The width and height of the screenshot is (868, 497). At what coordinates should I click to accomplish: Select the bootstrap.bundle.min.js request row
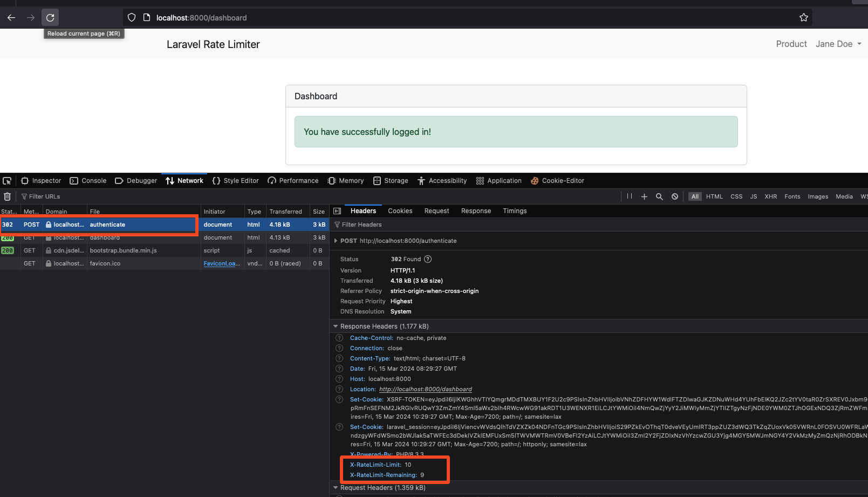pos(123,250)
